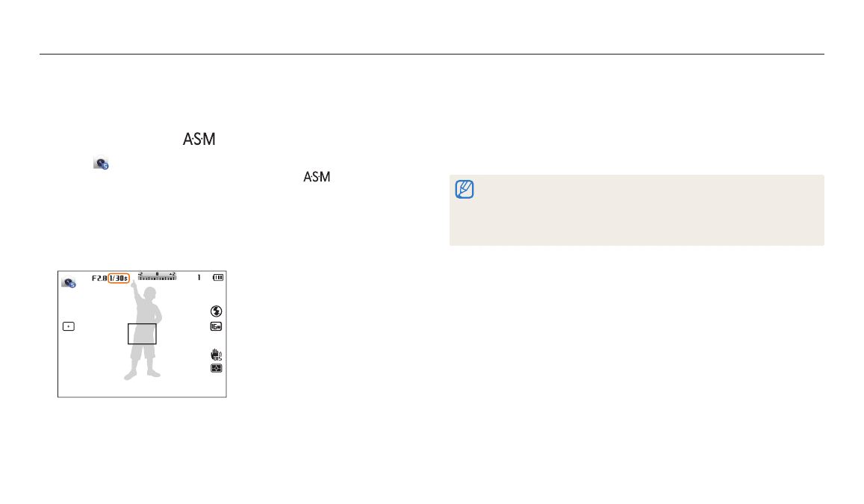This screenshot has height=504, width=864.
Task: Click the shutter priority camera icon above preview
Action: 101,163
